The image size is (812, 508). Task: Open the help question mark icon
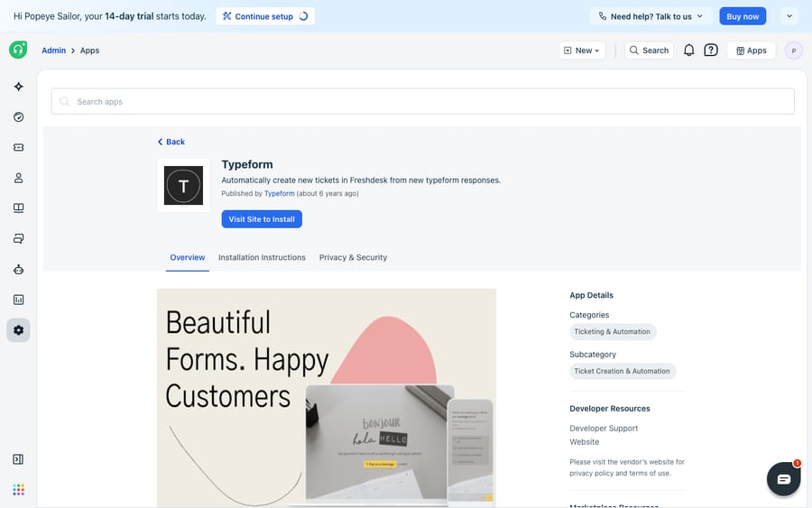click(711, 51)
